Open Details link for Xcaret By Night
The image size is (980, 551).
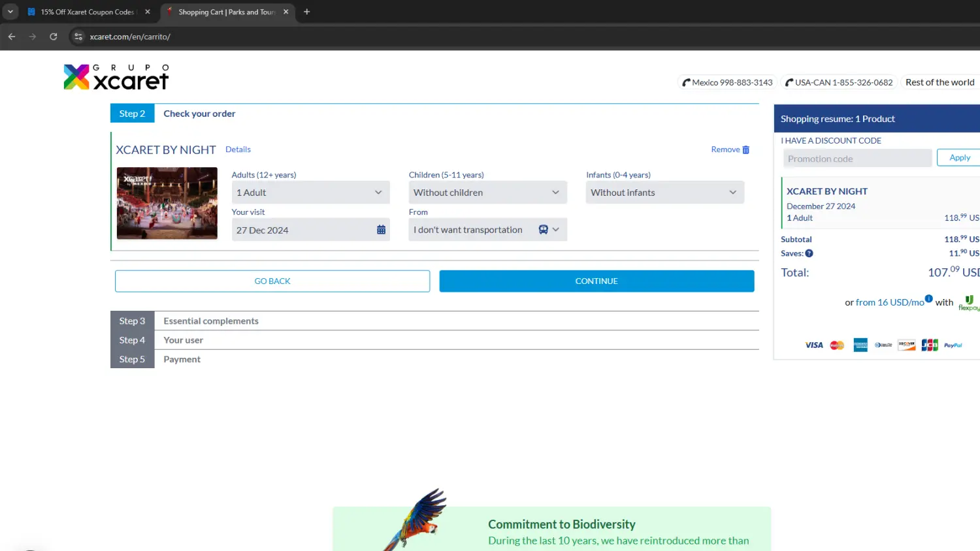coord(238,150)
